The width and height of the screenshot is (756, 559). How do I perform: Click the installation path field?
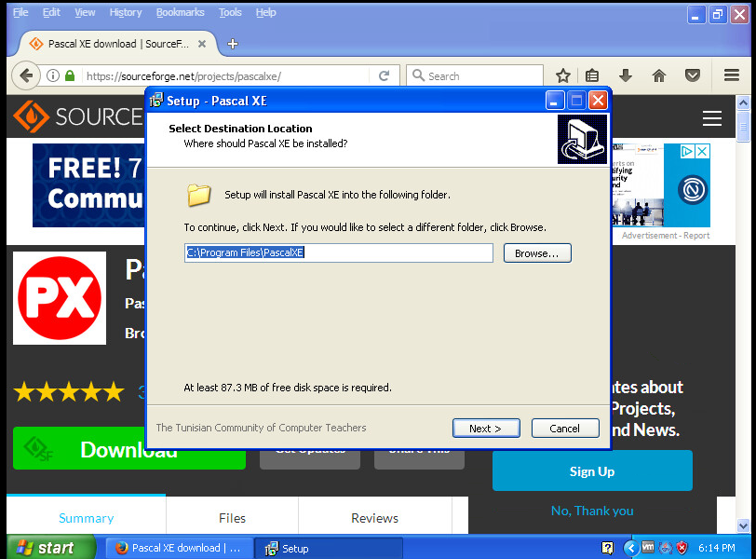[339, 252]
